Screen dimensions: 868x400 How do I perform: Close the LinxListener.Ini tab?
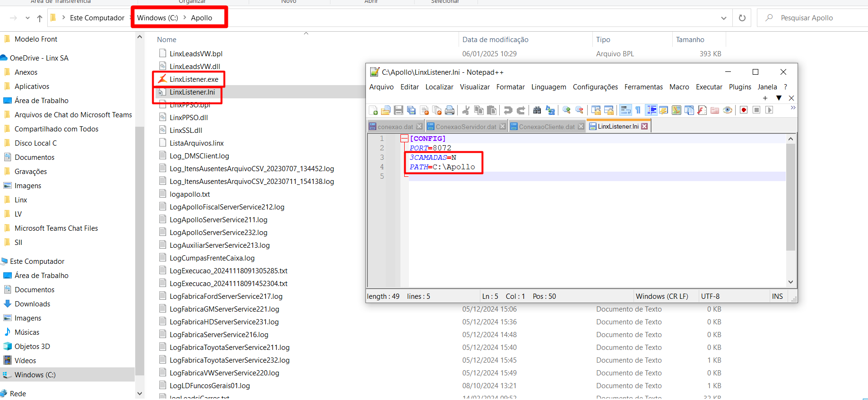[x=644, y=126]
